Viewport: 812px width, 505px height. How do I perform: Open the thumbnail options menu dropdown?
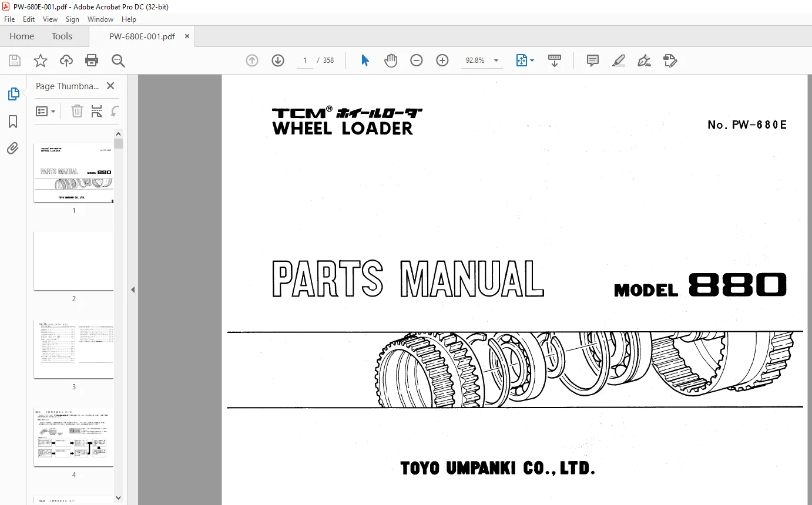point(46,111)
